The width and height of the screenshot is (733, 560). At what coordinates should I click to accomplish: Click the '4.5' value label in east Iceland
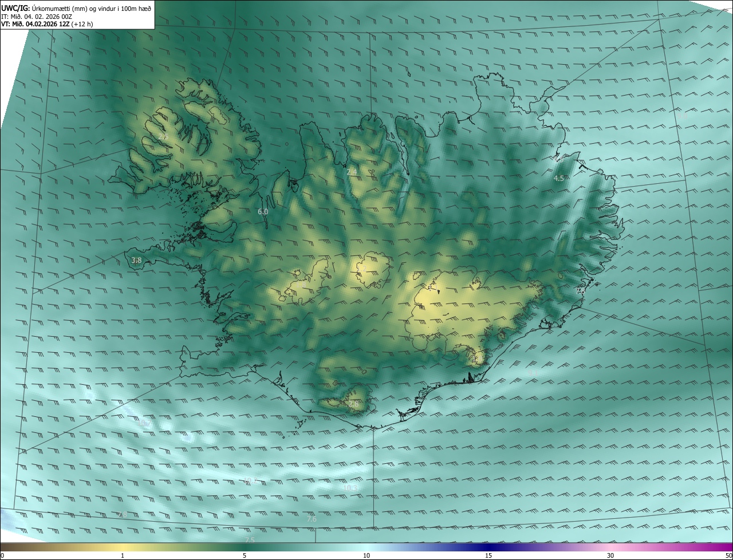pyautogui.click(x=558, y=178)
